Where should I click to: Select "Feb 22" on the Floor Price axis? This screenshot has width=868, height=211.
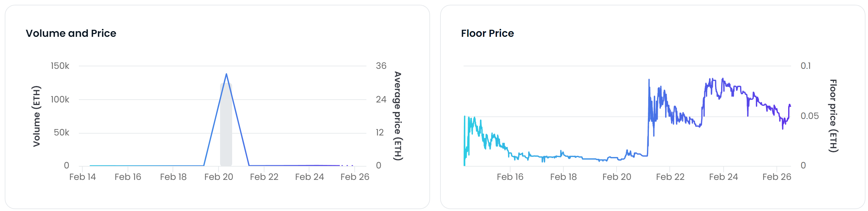click(x=670, y=177)
